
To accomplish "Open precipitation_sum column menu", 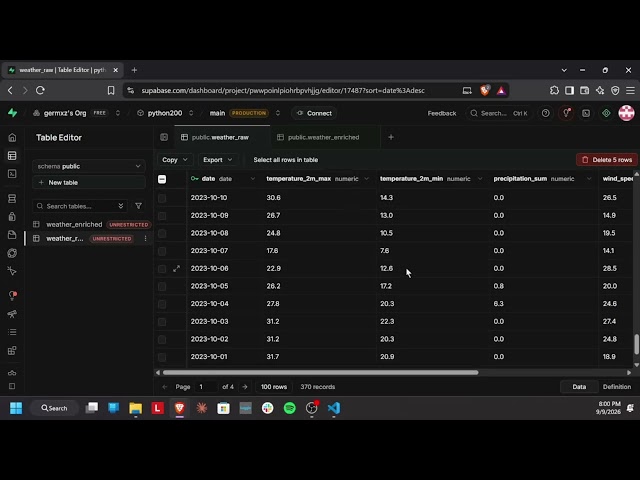I will click(x=589, y=179).
